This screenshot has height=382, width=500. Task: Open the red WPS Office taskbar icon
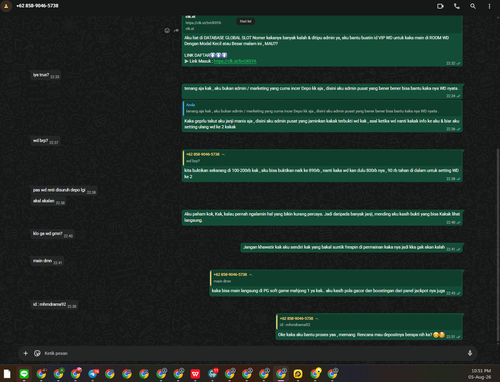click(195, 374)
